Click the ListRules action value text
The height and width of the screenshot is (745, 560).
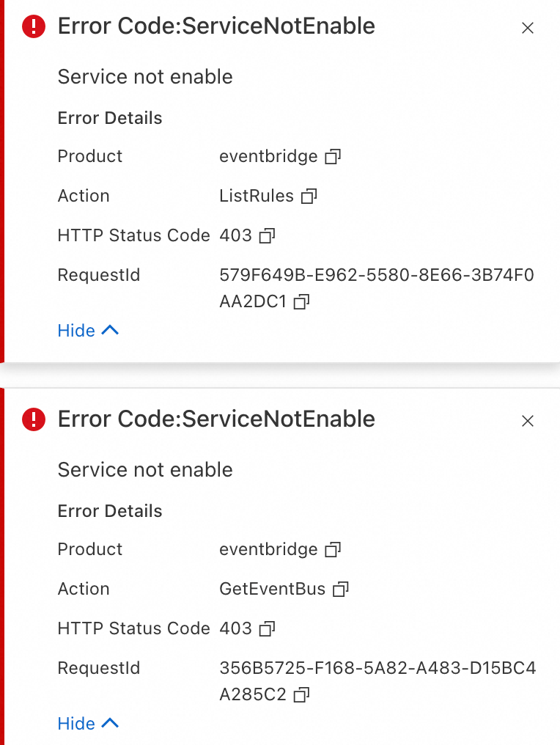(257, 196)
